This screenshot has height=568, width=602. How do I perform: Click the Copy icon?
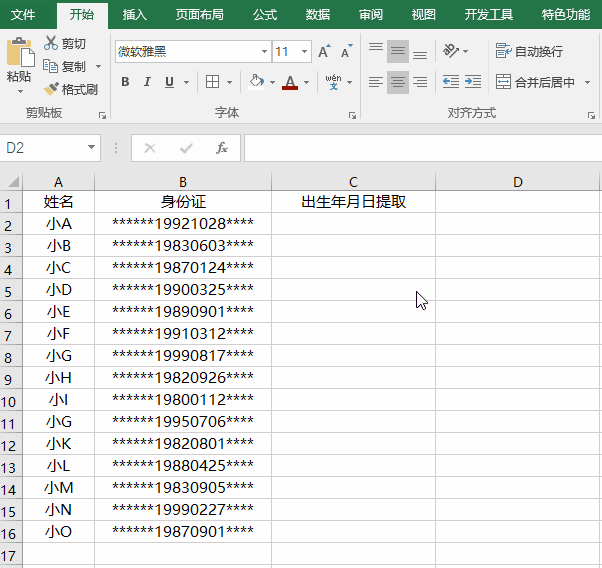tap(50, 66)
